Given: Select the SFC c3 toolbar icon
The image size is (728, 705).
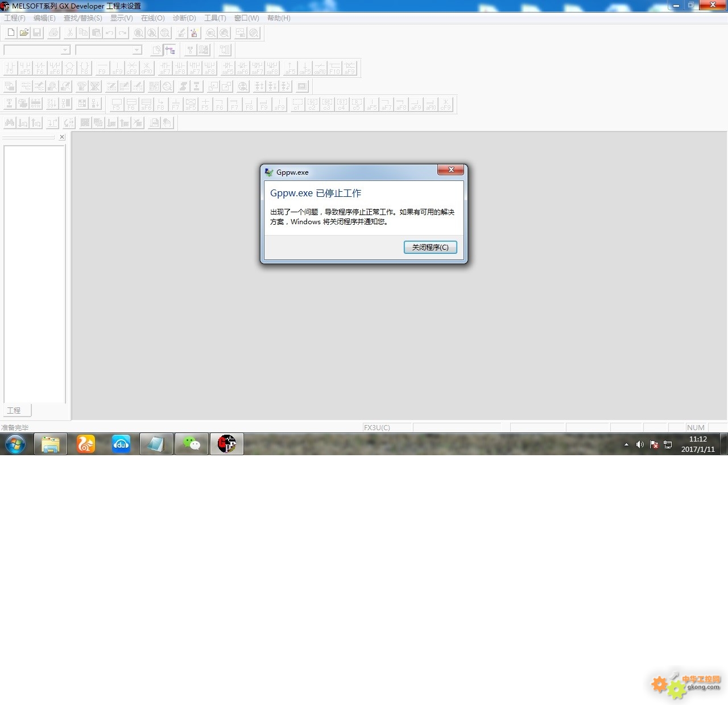Looking at the screenshot, I should tap(326, 105).
